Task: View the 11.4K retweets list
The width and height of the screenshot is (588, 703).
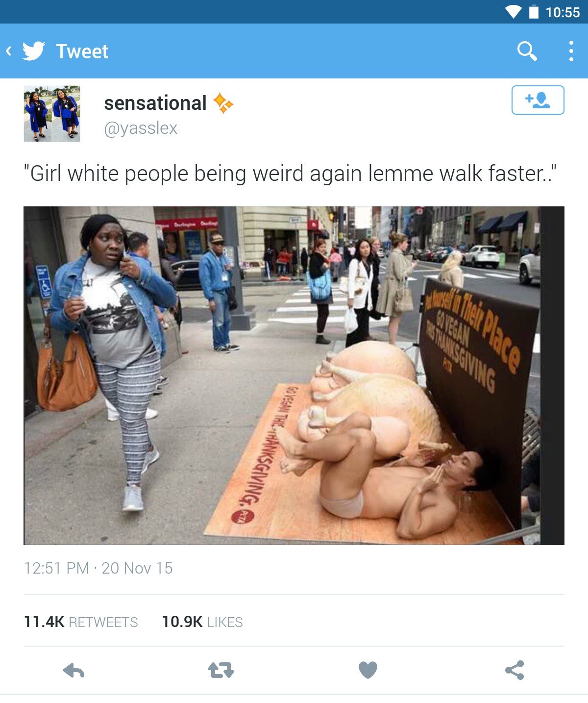Action: [x=81, y=622]
